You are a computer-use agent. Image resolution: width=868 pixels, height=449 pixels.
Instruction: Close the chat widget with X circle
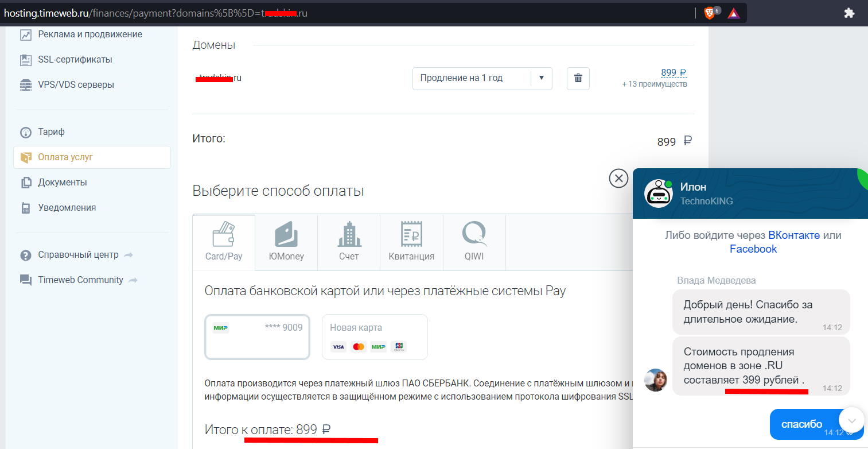pyautogui.click(x=618, y=179)
